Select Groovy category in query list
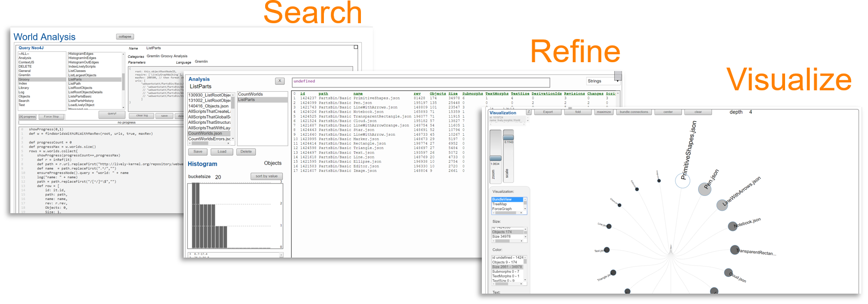The image size is (868, 304). tap(24, 79)
